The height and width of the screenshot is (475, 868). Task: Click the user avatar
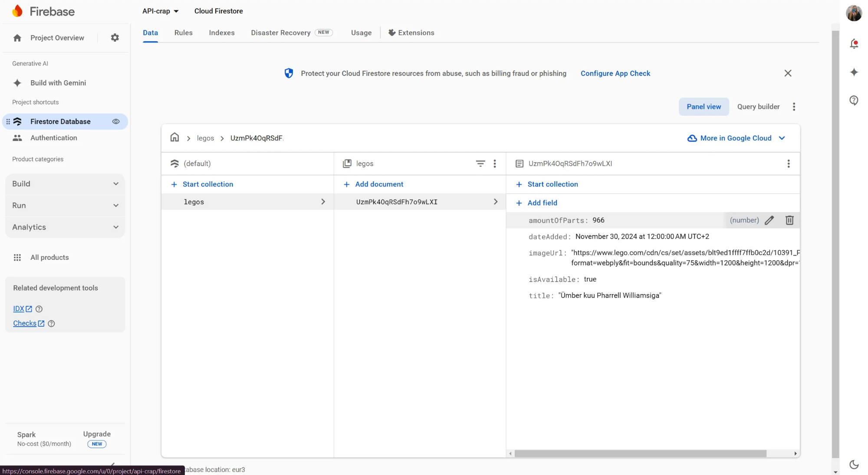click(x=854, y=13)
